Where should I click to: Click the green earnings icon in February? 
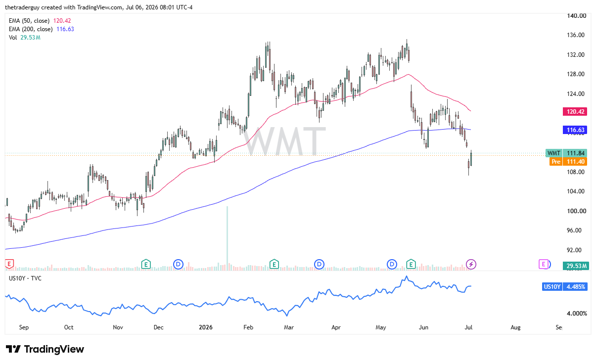click(274, 264)
